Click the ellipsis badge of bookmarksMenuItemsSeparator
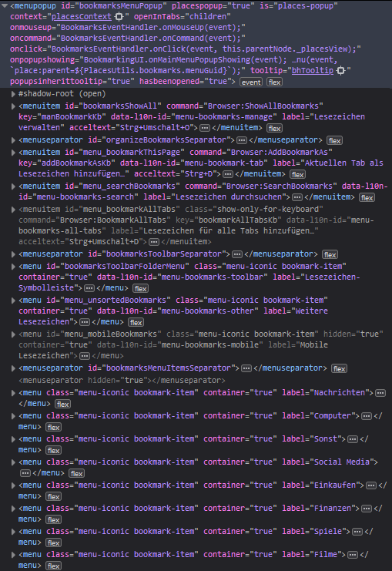 pyautogui.click(x=246, y=368)
